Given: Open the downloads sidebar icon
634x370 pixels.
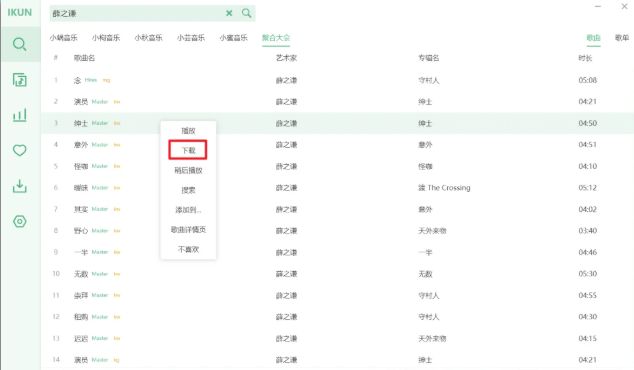Looking at the screenshot, I should point(20,186).
